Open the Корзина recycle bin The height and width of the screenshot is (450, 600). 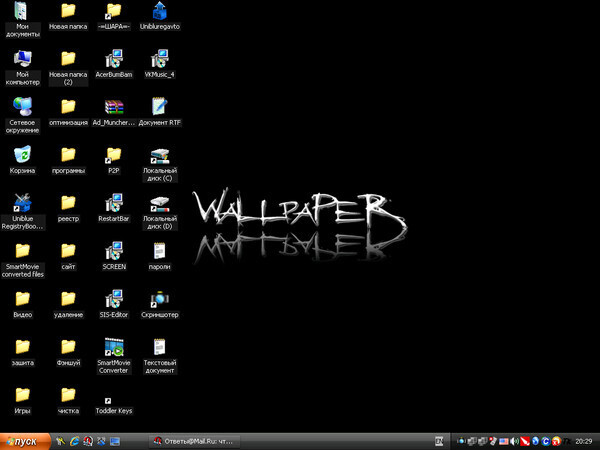22,160
